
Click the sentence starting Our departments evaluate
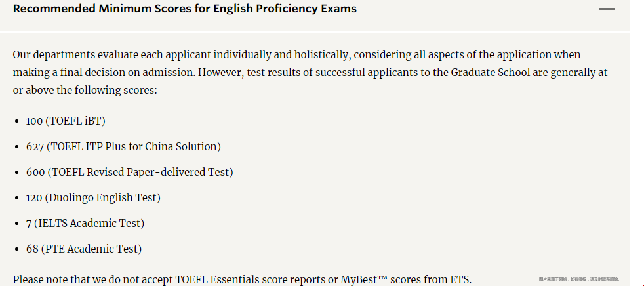coord(310,73)
